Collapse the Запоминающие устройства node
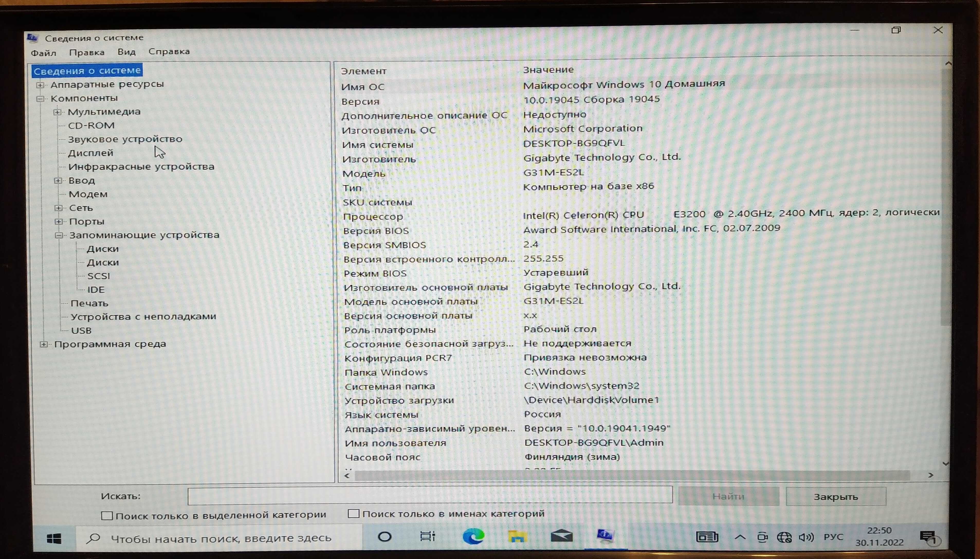Viewport: 980px width, 559px height. coord(59,235)
